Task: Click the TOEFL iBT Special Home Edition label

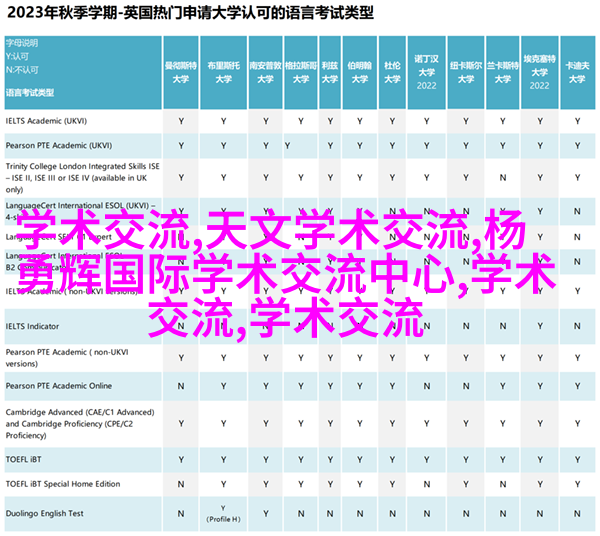Action: click(x=63, y=484)
